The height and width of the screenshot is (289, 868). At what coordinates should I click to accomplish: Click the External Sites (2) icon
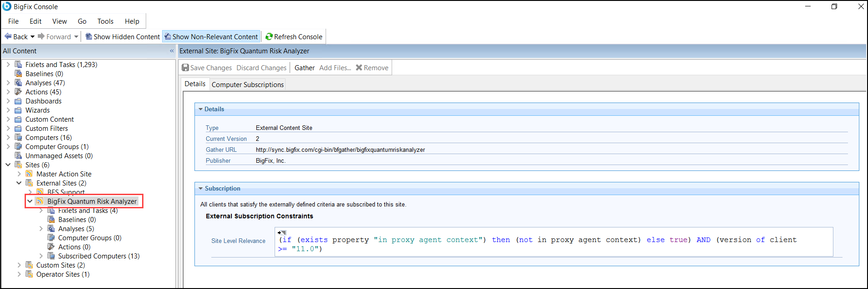coord(29,183)
